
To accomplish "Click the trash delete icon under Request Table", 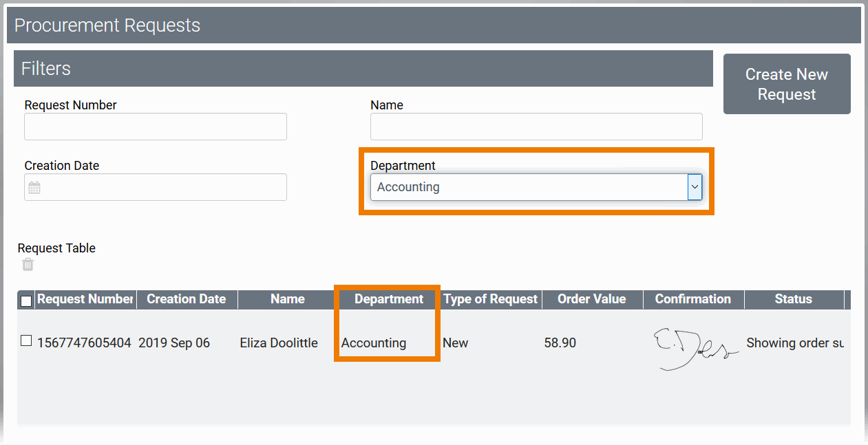I will click(x=28, y=265).
